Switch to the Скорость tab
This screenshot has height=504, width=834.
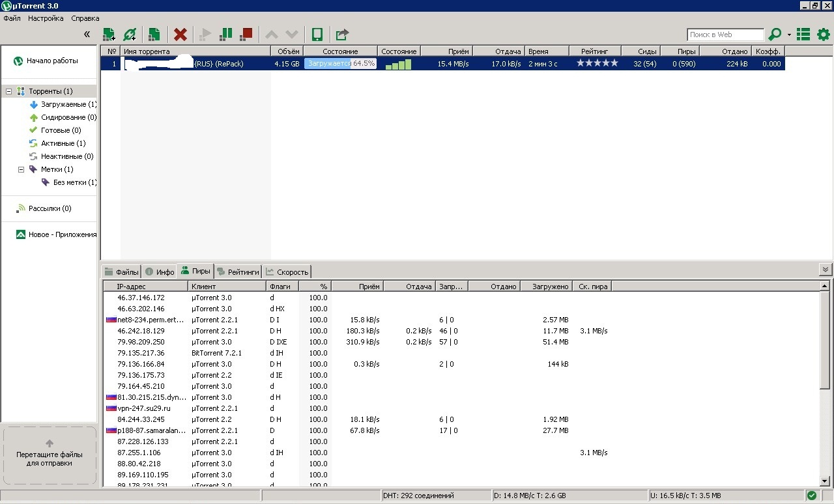287,272
